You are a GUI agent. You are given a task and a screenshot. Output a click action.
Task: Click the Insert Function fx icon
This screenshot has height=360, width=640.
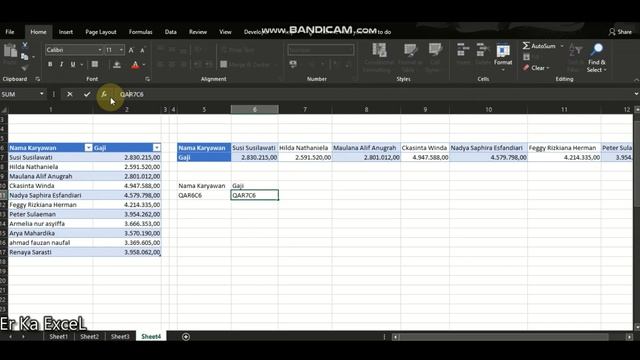click(104, 94)
